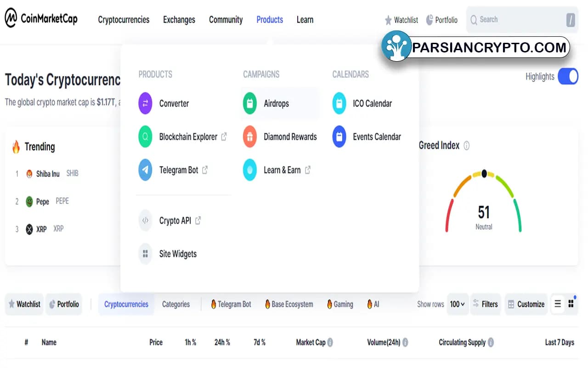Click external-link icon beside Blockchain Explorer
The image size is (588, 368).
click(224, 137)
